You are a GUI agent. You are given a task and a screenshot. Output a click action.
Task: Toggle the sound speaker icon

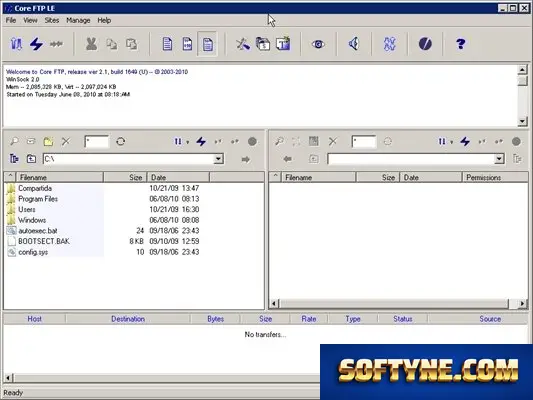[354, 44]
